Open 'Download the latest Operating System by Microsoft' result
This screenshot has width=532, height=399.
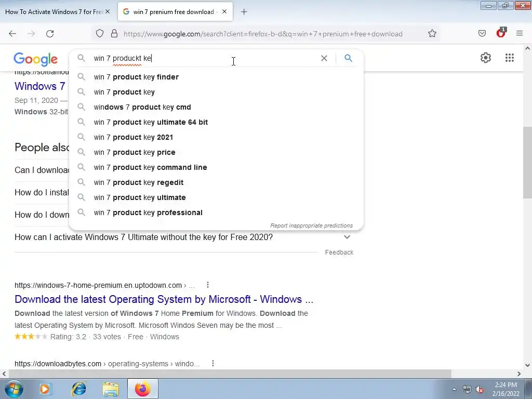pyautogui.click(x=164, y=299)
